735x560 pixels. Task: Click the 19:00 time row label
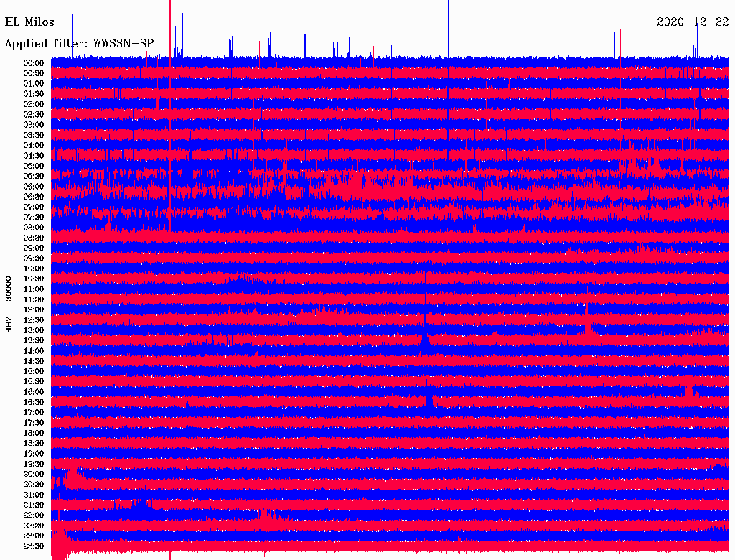point(34,454)
